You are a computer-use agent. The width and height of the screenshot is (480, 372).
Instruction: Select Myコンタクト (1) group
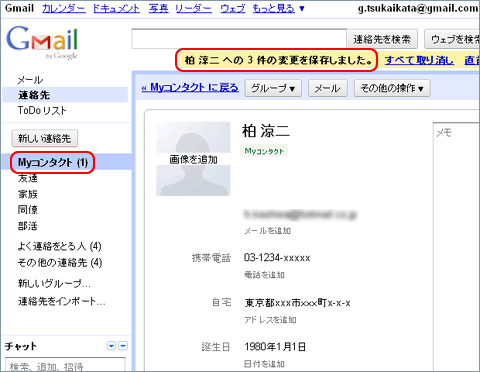(x=53, y=163)
